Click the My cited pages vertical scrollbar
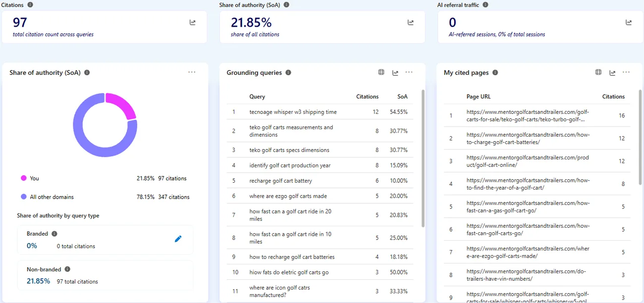This screenshot has width=644, height=303. pyautogui.click(x=641, y=136)
